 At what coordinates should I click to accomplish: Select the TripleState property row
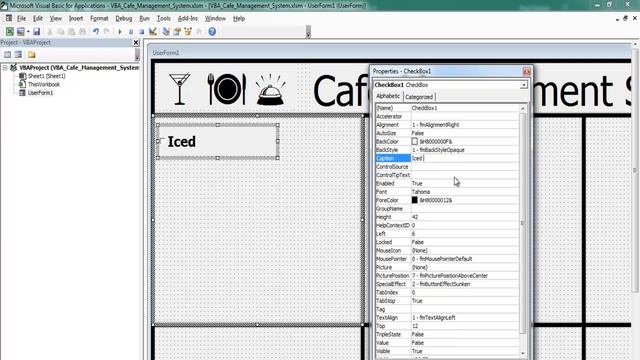[447, 334]
